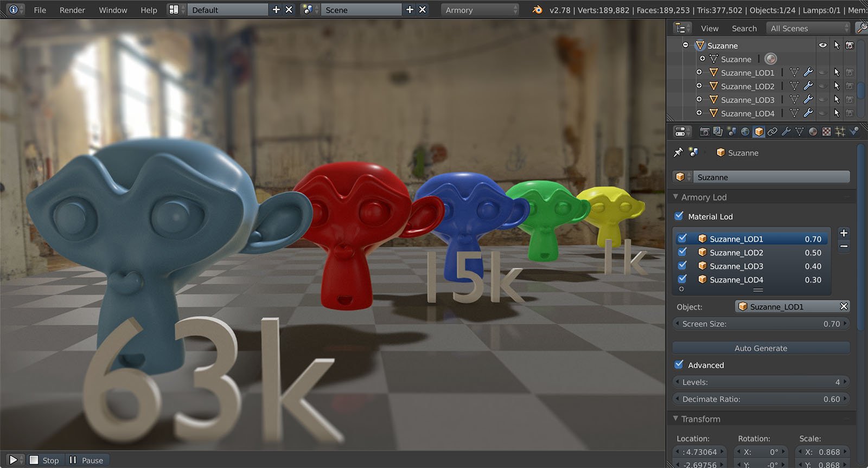Collapse the Suzanne object tree node

coord(685,44)
